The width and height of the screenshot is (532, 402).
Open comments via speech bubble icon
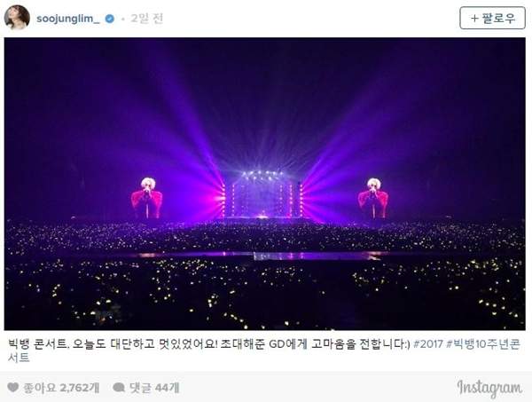click(x=119, y=387)
